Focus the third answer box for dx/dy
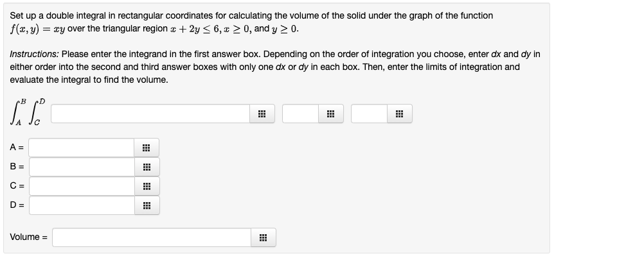Image resolution: width=644 pixels, height=265 pixels. [369, 114]
